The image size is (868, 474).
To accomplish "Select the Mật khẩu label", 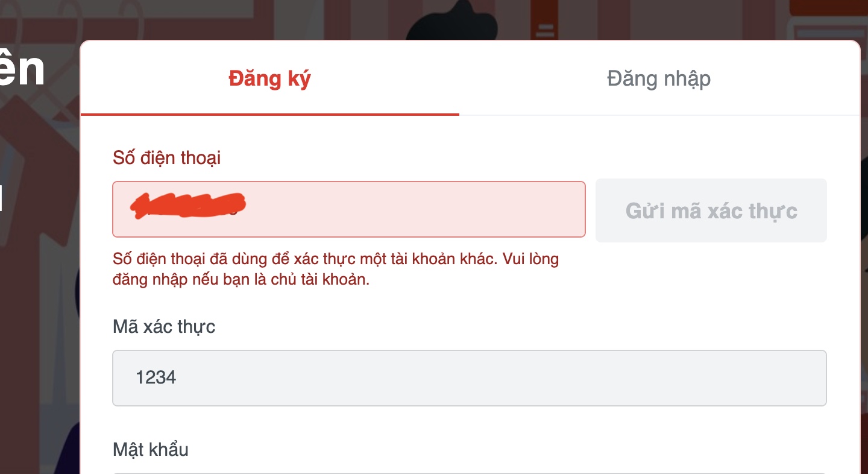I will (x=151, y=449).
